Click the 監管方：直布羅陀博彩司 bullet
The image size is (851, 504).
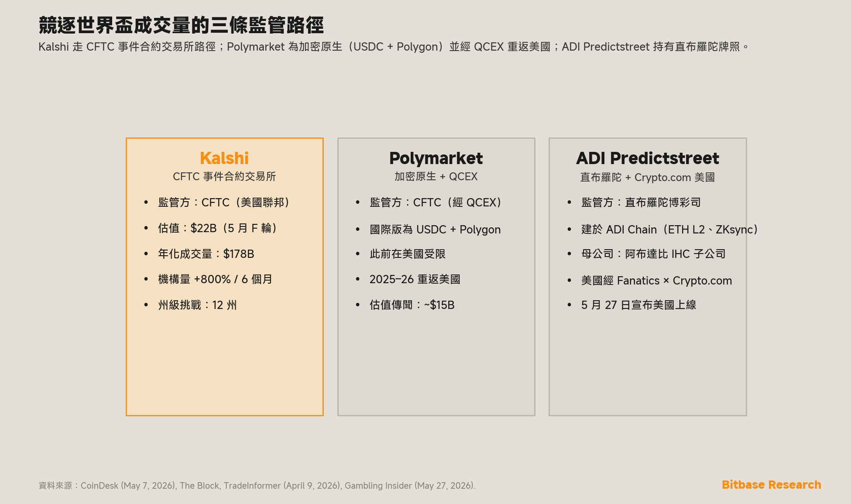pyautogui.click(x=641, y=202)
